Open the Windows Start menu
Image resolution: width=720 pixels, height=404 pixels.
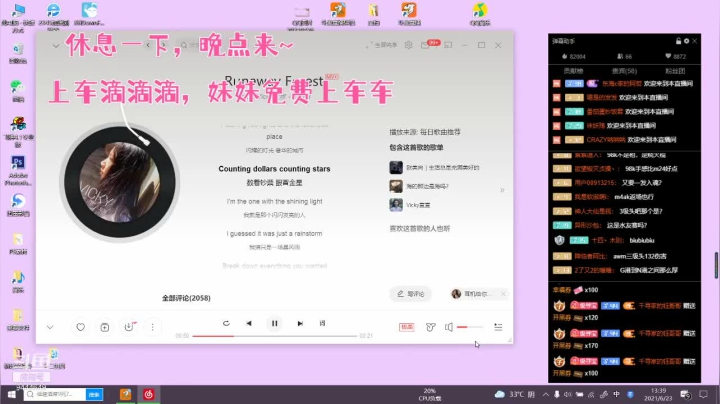click(11, 394)
